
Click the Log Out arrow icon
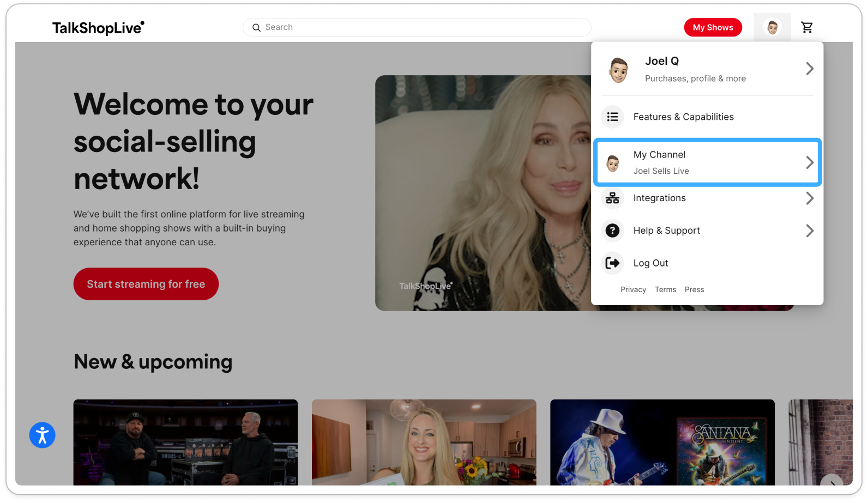[612, 263]
